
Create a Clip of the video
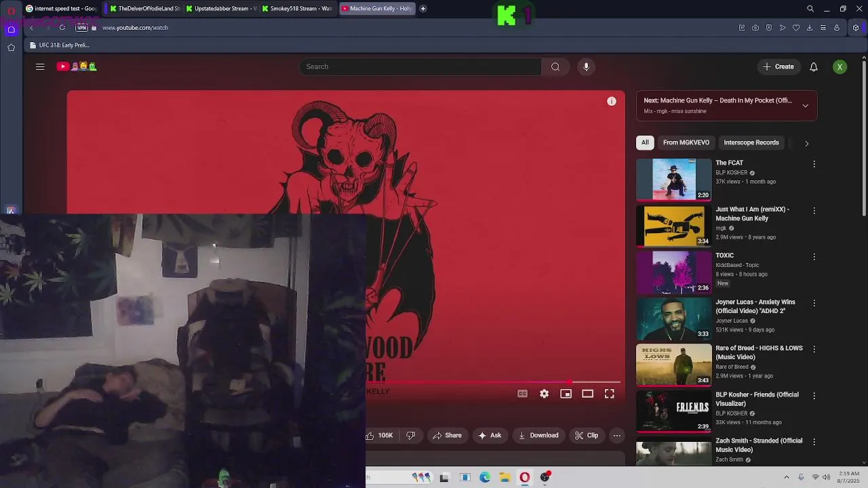pos(587,435)
